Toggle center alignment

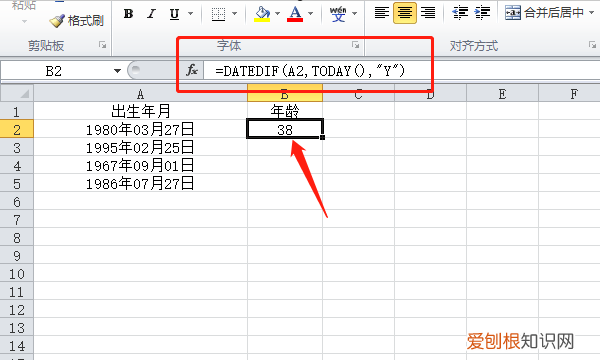click(x=405, y=13)
